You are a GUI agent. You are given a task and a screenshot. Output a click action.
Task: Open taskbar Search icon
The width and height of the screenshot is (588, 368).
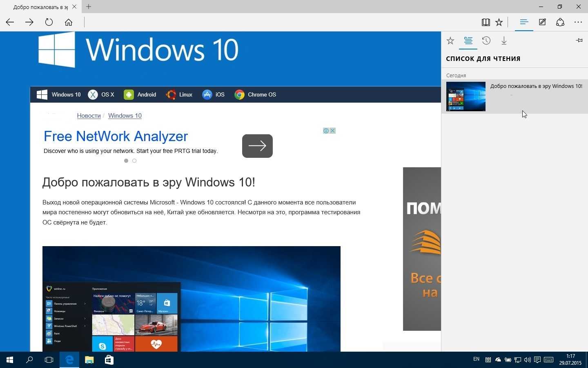[29, 360]
